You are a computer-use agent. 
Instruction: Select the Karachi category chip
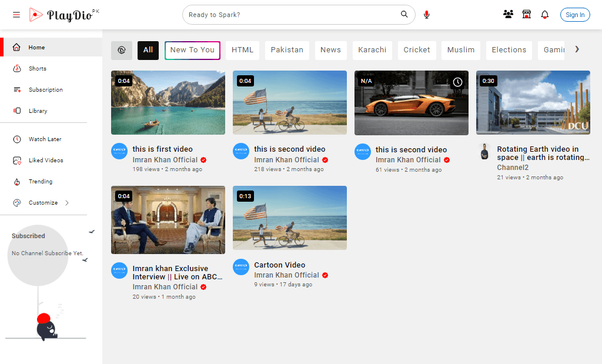pyautogui.click(x=372, y=51)
